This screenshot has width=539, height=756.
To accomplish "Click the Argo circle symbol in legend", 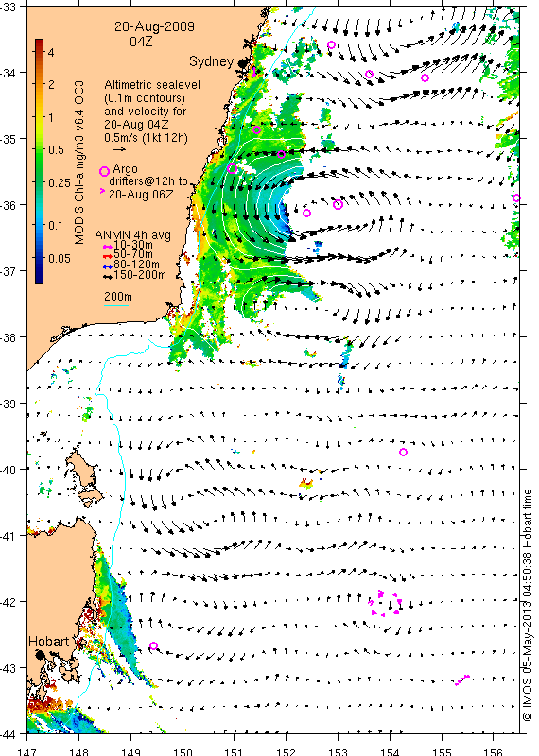I will point(104,171).
